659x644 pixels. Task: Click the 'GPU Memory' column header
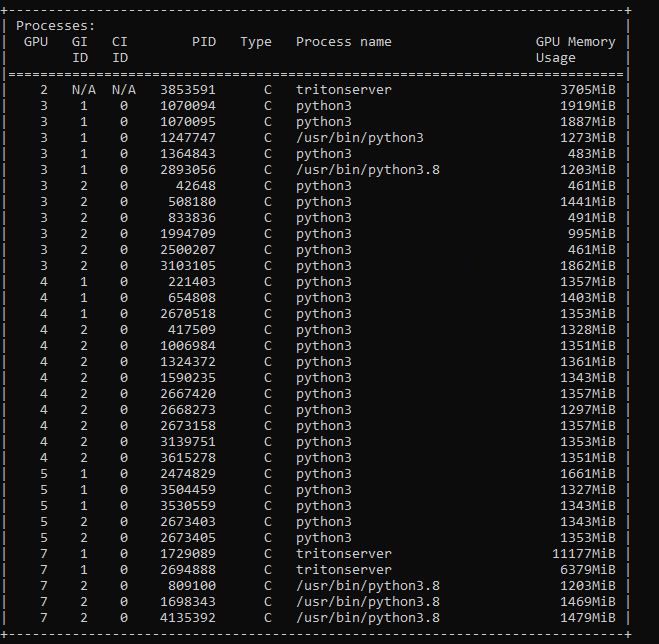575,42
